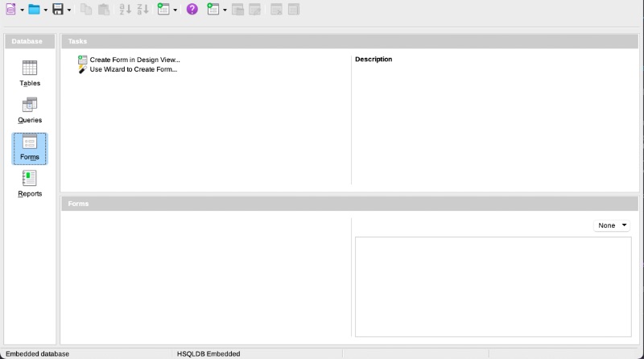Open the New document dropdown arrow
Screen dimensions: 644x359
[23, 10]
